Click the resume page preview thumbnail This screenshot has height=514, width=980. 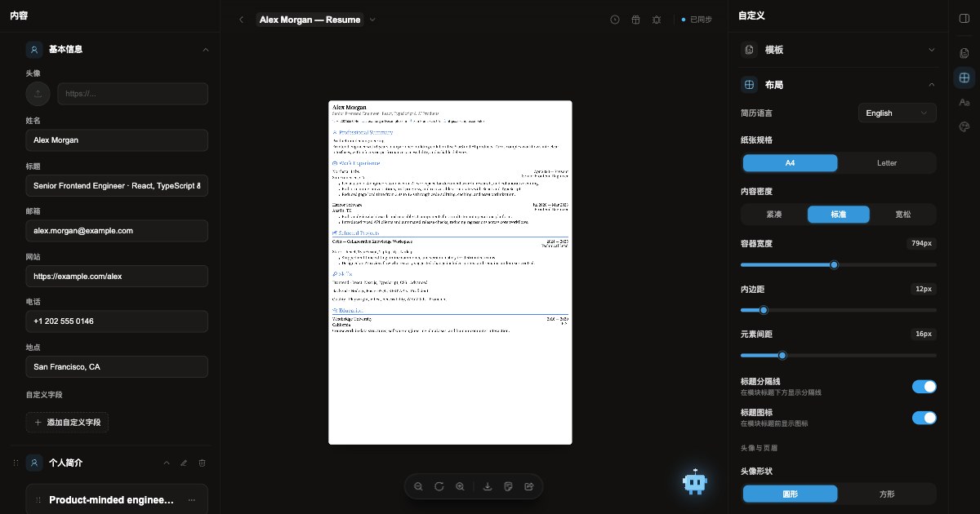point(450,273)
